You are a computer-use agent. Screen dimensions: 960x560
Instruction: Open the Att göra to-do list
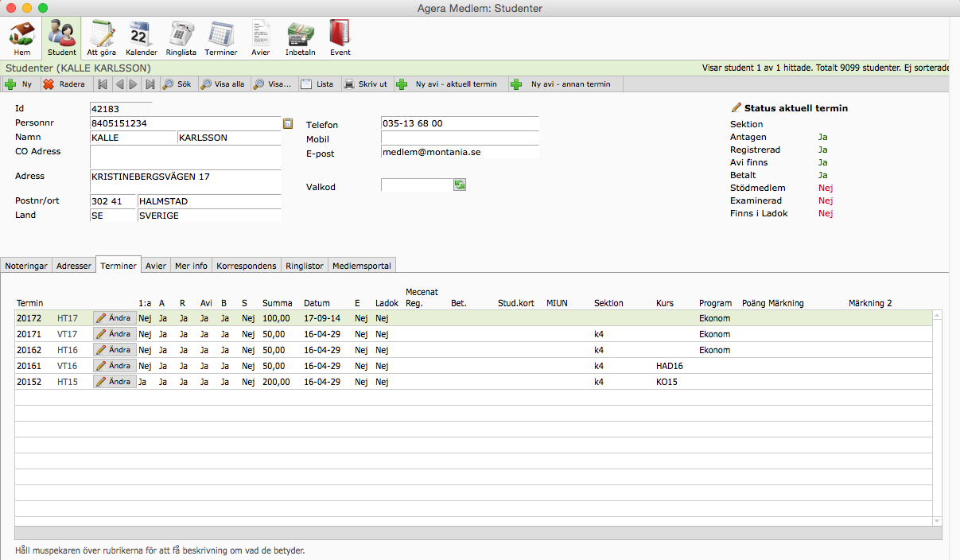(102, 38)
